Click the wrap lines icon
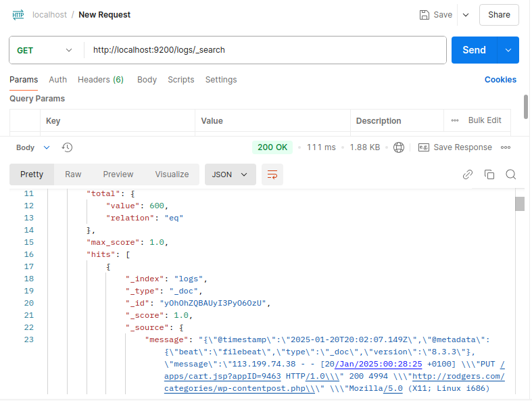This screenshot has height=401, width=532. pyautogui.click(x=272, y=174)
